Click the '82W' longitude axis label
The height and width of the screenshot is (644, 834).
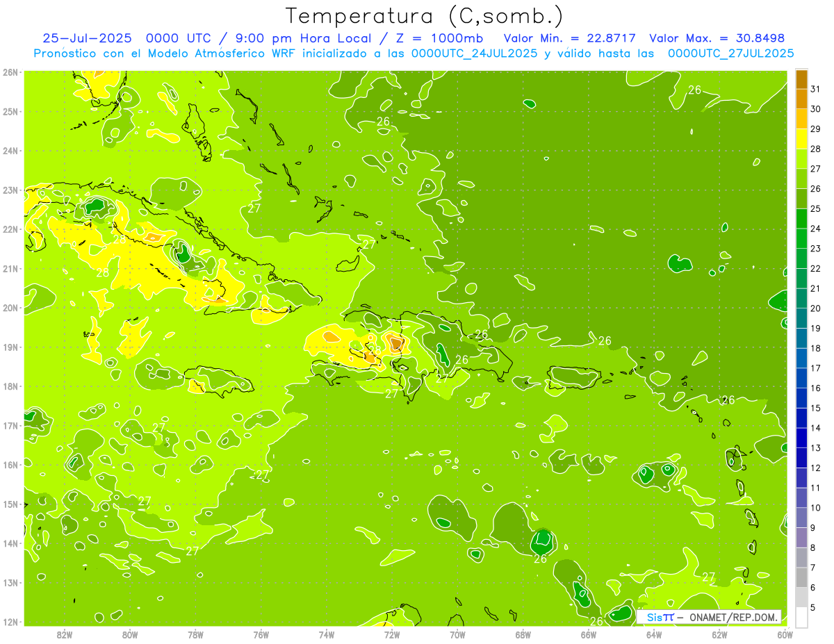(x=65, y=635)
